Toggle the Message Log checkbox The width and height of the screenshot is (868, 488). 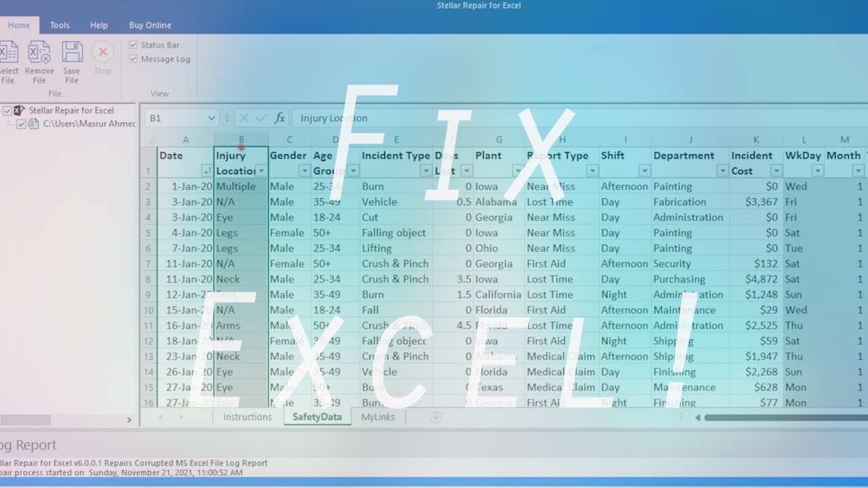coord(134,59)
